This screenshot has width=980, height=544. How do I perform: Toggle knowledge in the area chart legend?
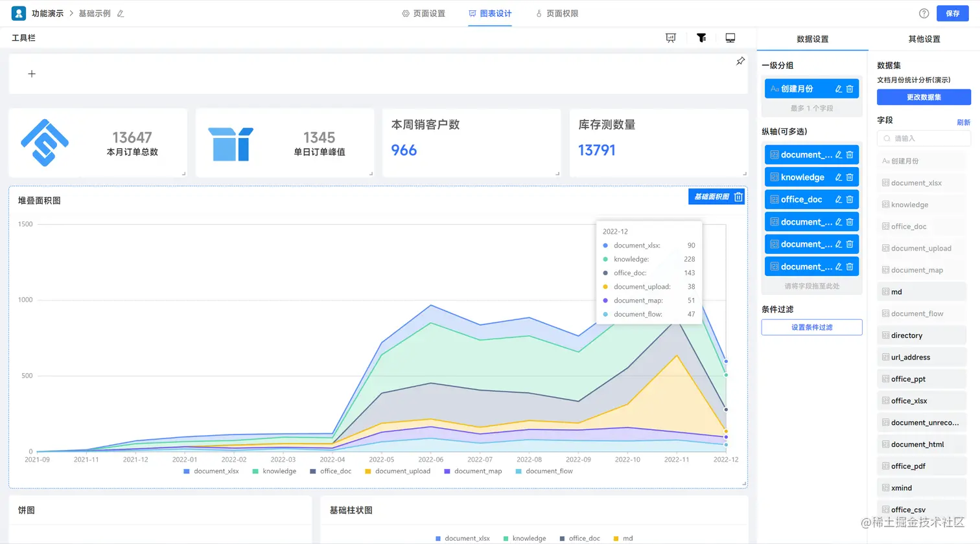click(274, 471)
